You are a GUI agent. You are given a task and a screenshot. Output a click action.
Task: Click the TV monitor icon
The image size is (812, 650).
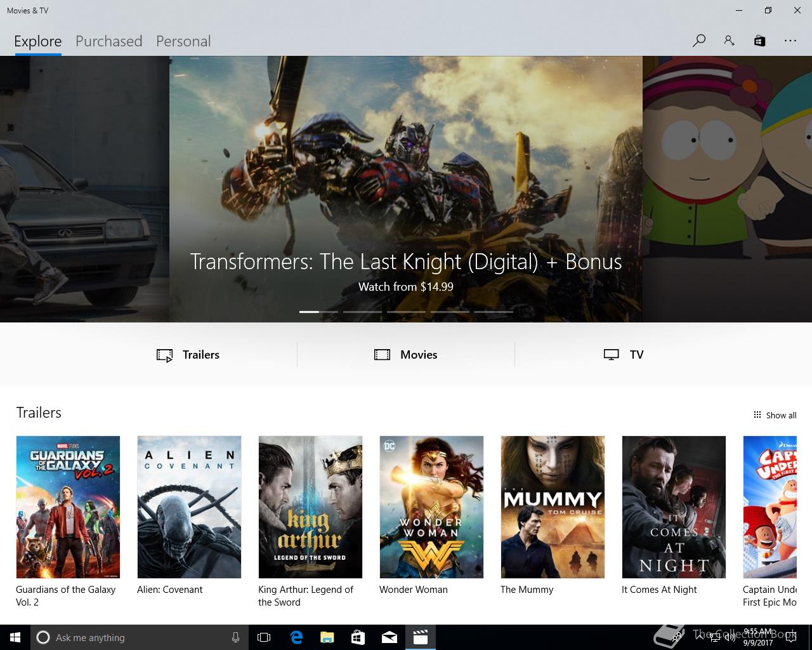(611, 355)
